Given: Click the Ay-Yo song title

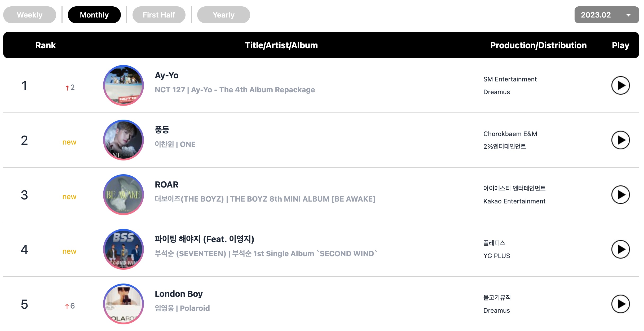Looking at the screenshot, I should (x=167, y=75).
